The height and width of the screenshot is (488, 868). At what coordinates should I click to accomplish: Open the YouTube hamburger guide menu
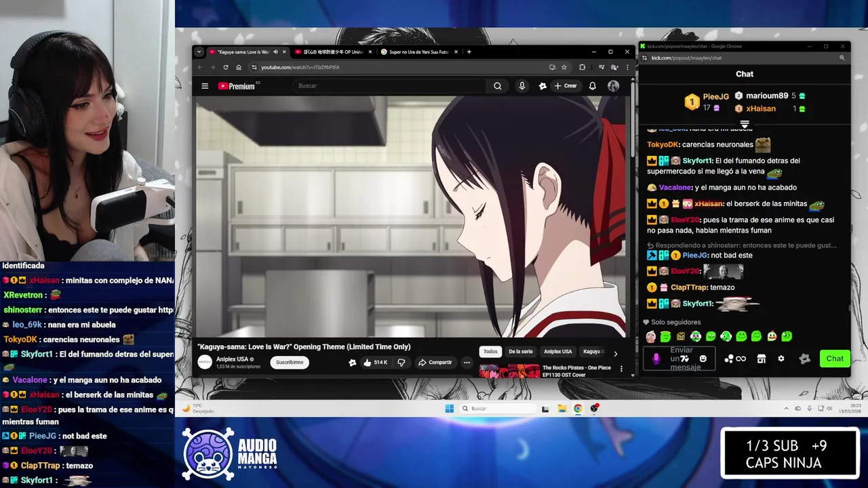click(x=205, y=86)
